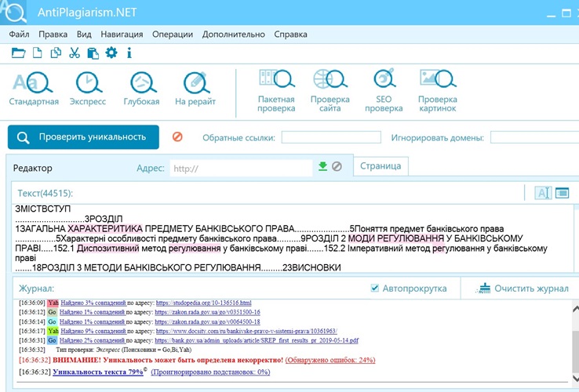Stop the check with the red cancel icon

pos(177,137)
